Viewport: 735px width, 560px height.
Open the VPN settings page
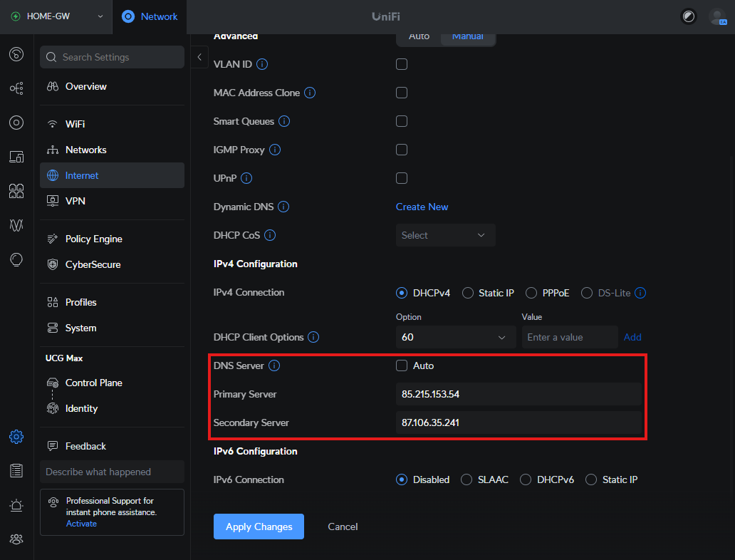tap(112, 201)
